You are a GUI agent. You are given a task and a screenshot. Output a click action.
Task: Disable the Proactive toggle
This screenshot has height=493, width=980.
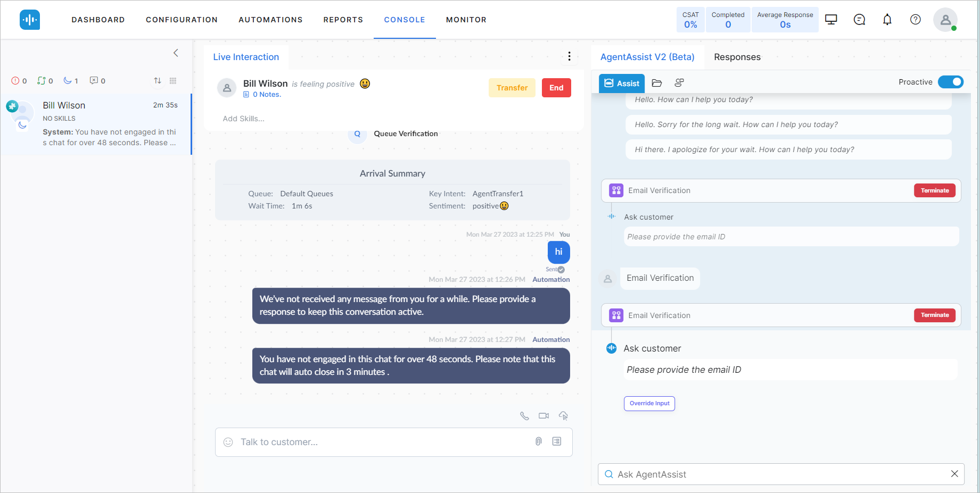[951, 82]
